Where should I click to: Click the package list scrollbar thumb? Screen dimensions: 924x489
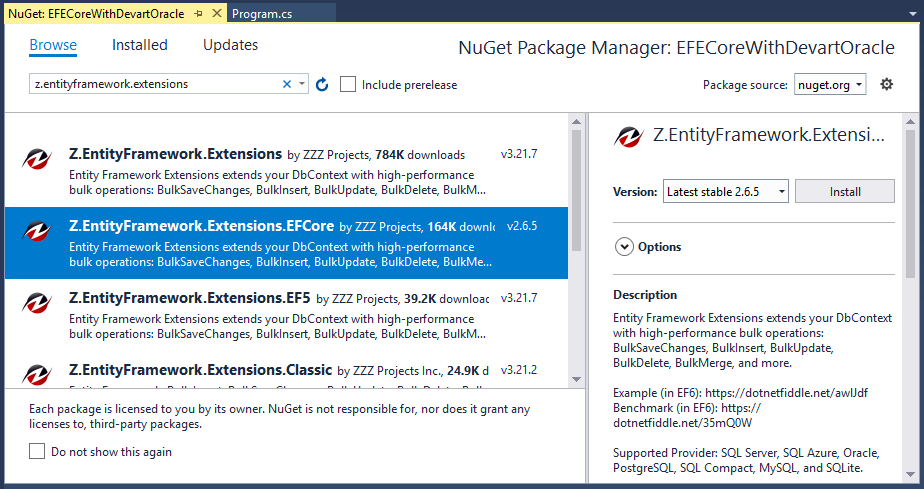[576, 190]
